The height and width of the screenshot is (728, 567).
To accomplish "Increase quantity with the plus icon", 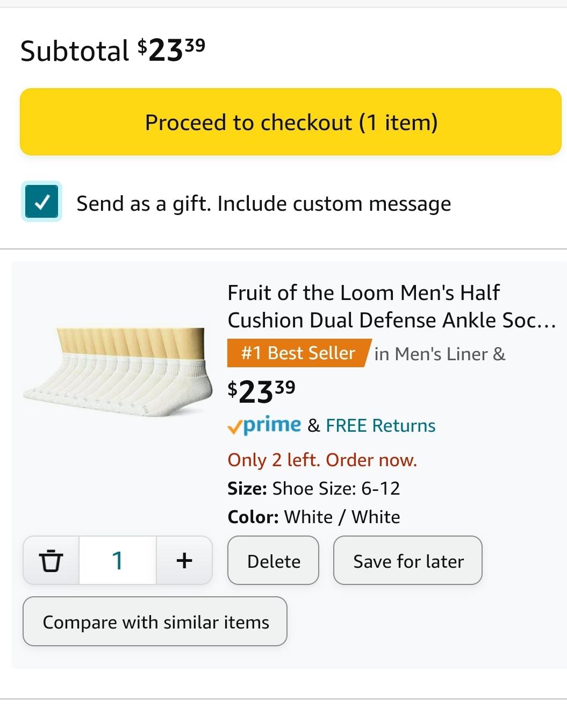I will point(184,560).
